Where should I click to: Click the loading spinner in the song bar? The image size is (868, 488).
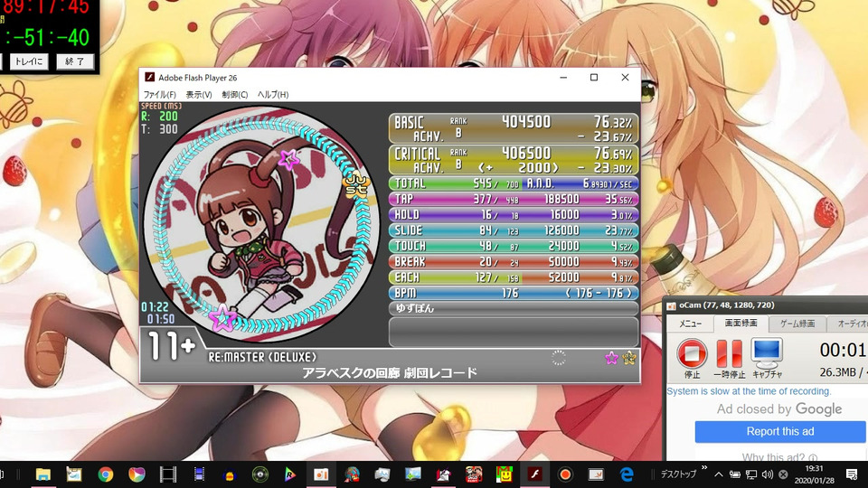point(559,358)
